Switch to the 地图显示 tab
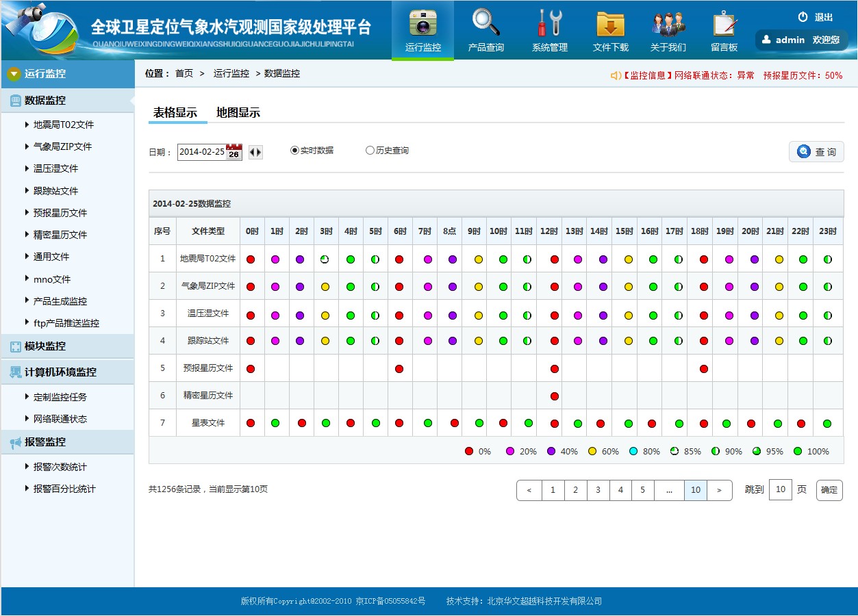This screenshot has height=616, width=858. (238, 114)
